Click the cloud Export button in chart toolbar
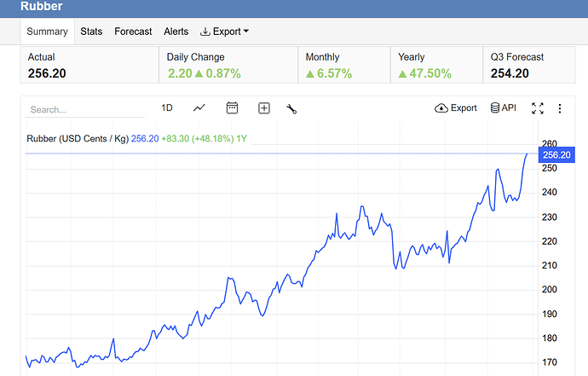This screenshot has height=376, width=588. 456,108
